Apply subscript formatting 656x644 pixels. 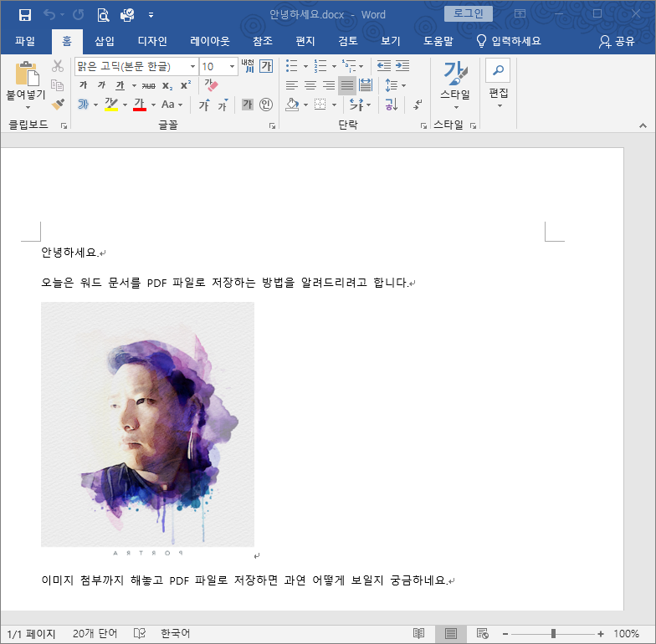[167, 85]
